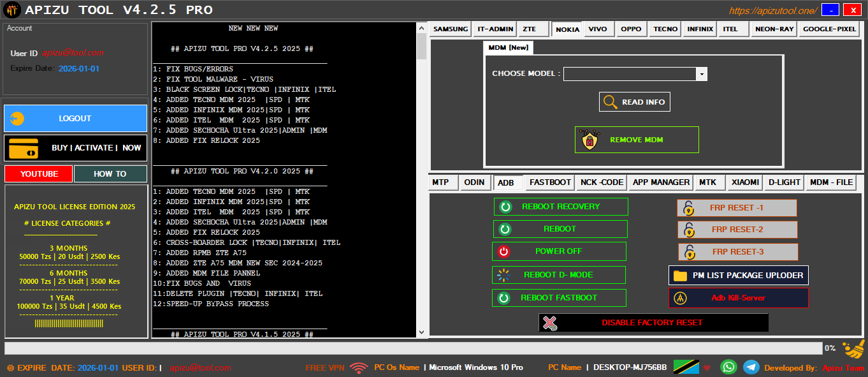Select the OPPO tab
This screenshot has height=377, width=868.
(x=631, y=29)
